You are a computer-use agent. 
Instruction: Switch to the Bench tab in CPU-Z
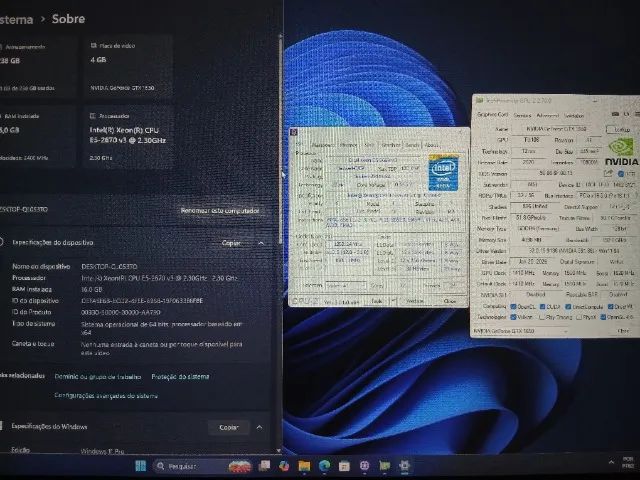[413, 145]
